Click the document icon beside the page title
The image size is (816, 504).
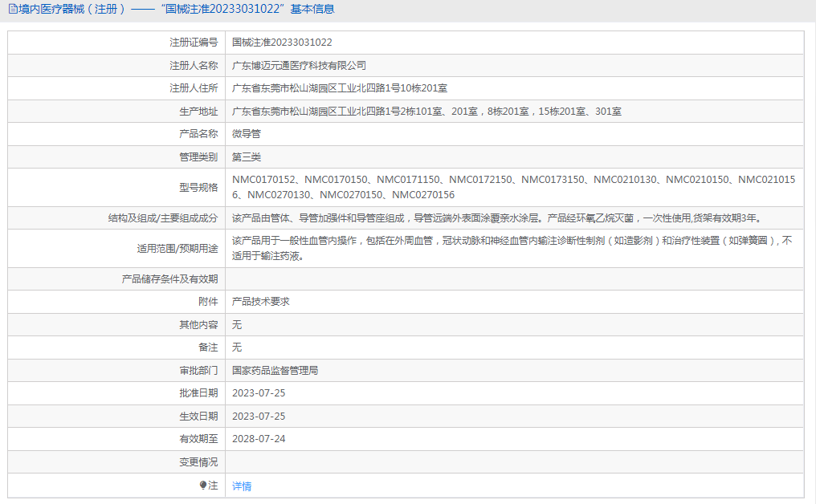coord(13,9)
